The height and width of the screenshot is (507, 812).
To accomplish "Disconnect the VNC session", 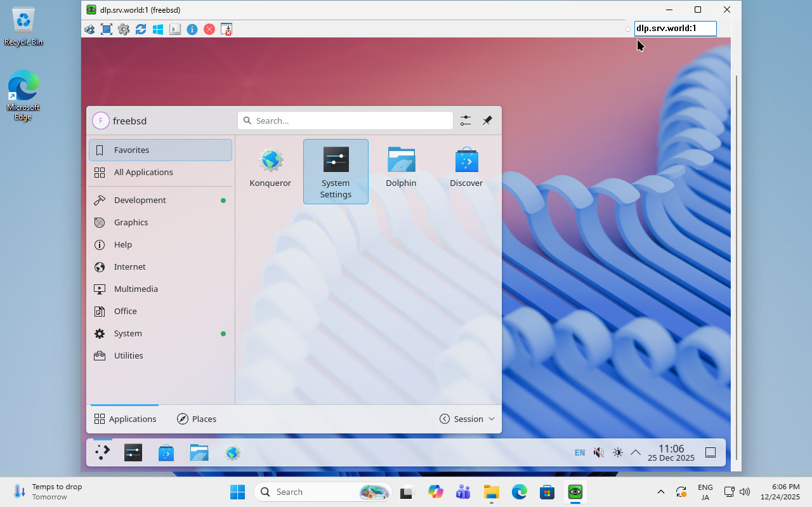I will coord(209,29).
